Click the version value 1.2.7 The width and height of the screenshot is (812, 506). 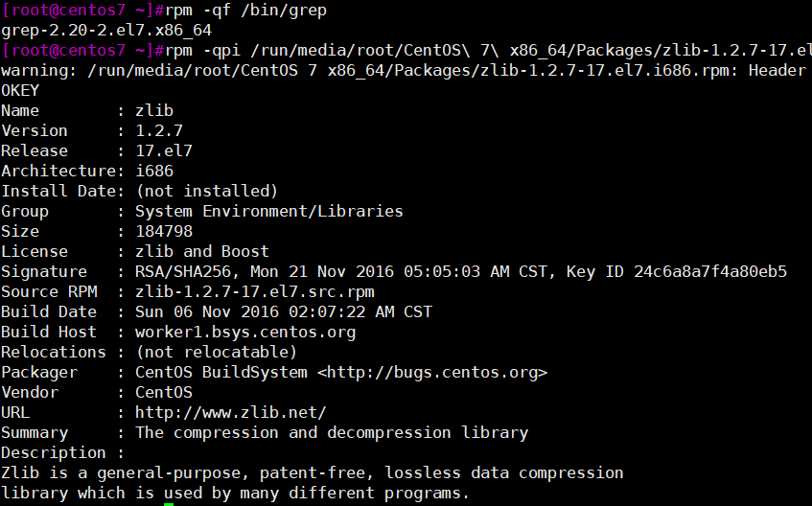[x=159, y=131]
